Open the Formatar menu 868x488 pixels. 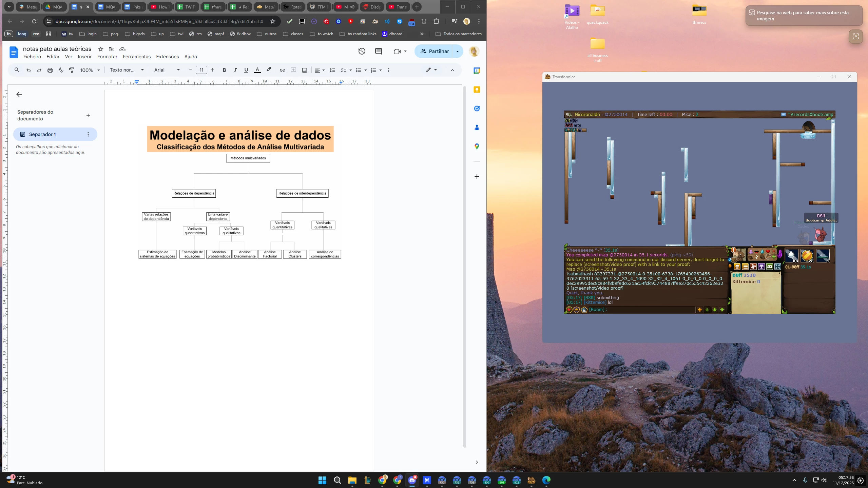tap(107, 57)
